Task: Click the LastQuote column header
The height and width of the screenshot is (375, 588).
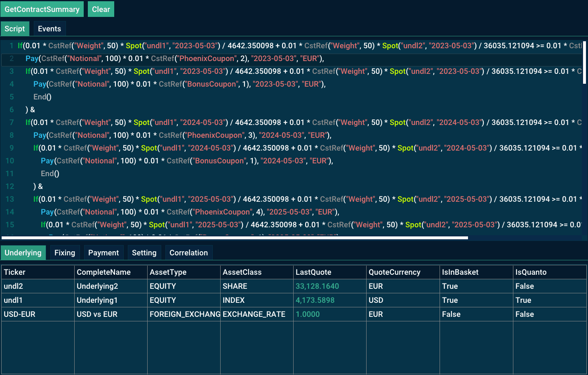Action: point(330,272)
